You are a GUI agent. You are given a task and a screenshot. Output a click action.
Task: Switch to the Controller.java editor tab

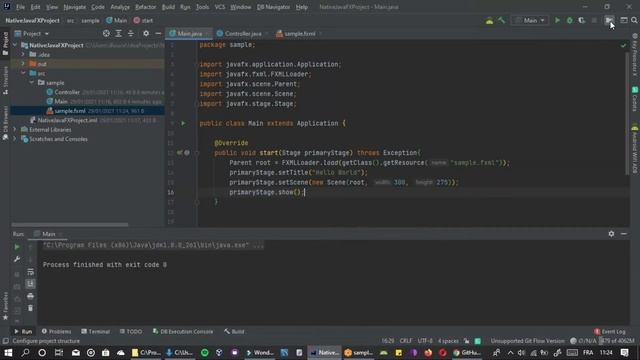[x=243, y=33]
